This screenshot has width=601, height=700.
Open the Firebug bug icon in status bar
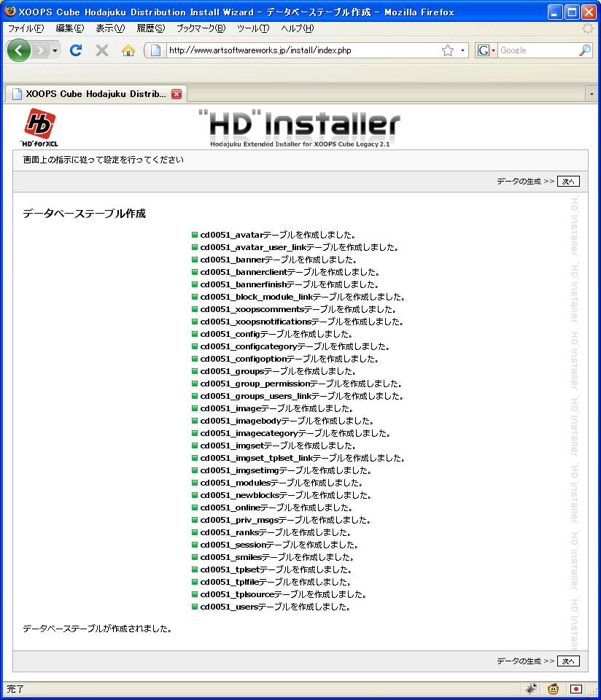point(531,688)
